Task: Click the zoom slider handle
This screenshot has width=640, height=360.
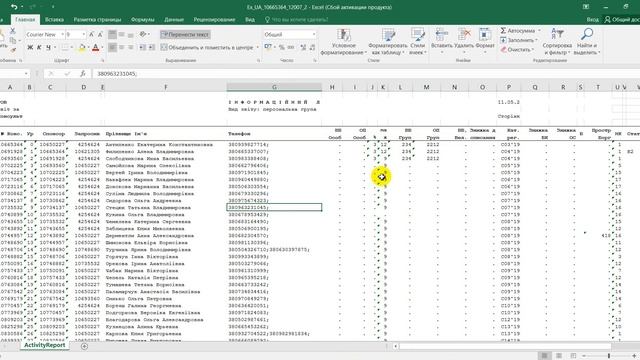Action: tap(609, 356)
